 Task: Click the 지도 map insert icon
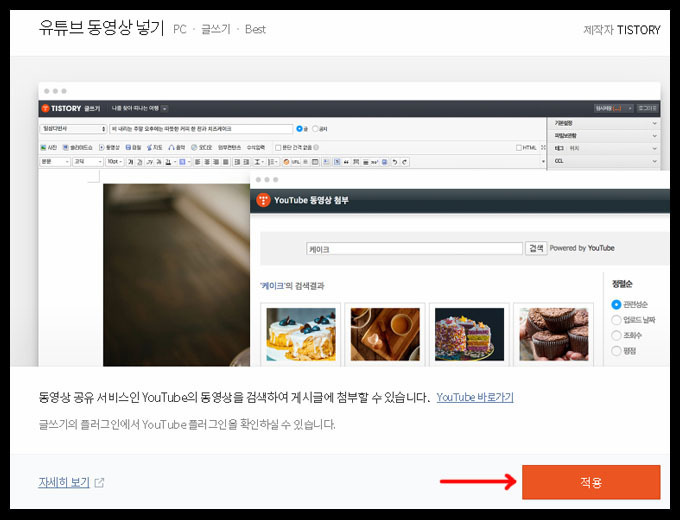coord(150,147)
